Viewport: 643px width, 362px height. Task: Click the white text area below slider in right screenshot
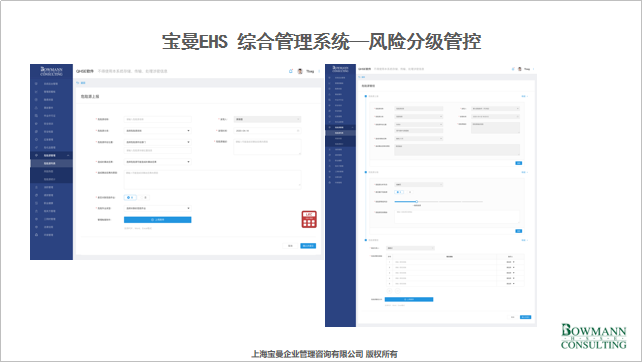pyautogui.click(x=457, y=216)
